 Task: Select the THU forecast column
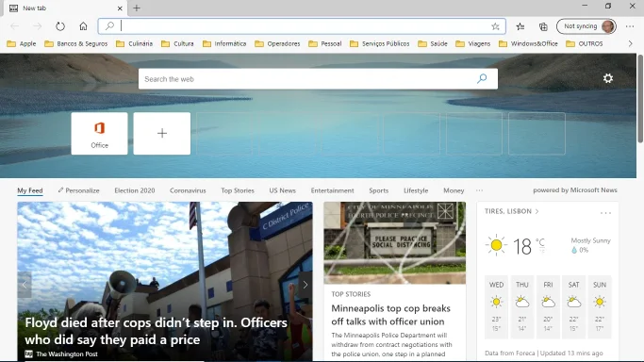522,307
